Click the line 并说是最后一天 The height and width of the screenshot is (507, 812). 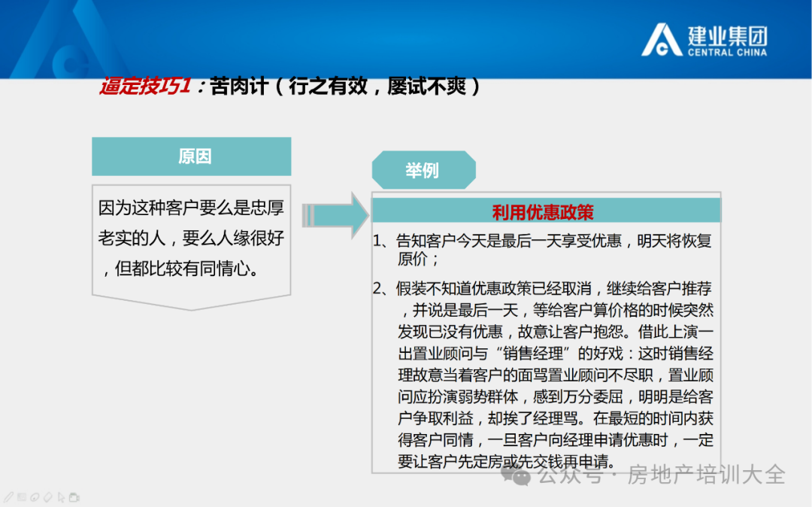click(558, 310)
